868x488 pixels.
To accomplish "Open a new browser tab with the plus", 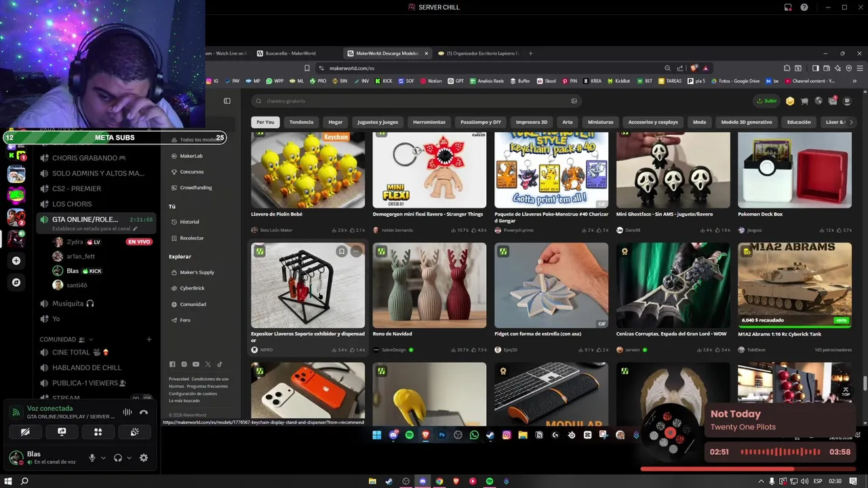I will 530,54.
